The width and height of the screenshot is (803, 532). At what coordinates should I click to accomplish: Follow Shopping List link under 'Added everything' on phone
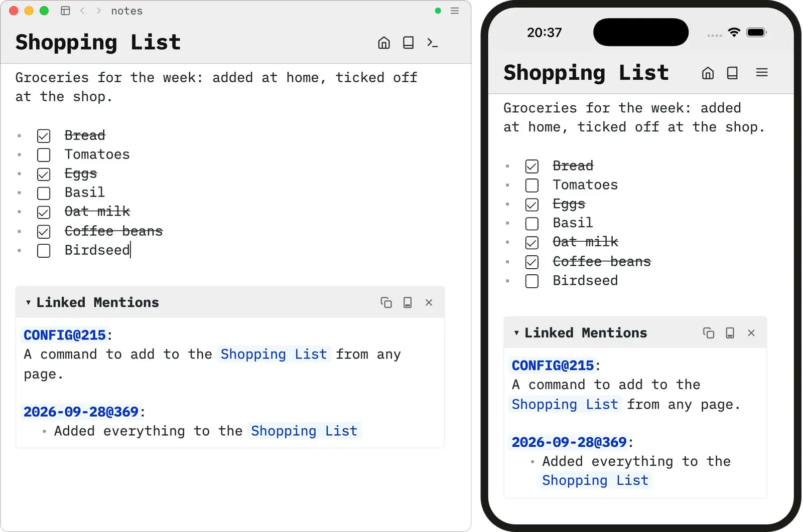(x=595, y=480)
